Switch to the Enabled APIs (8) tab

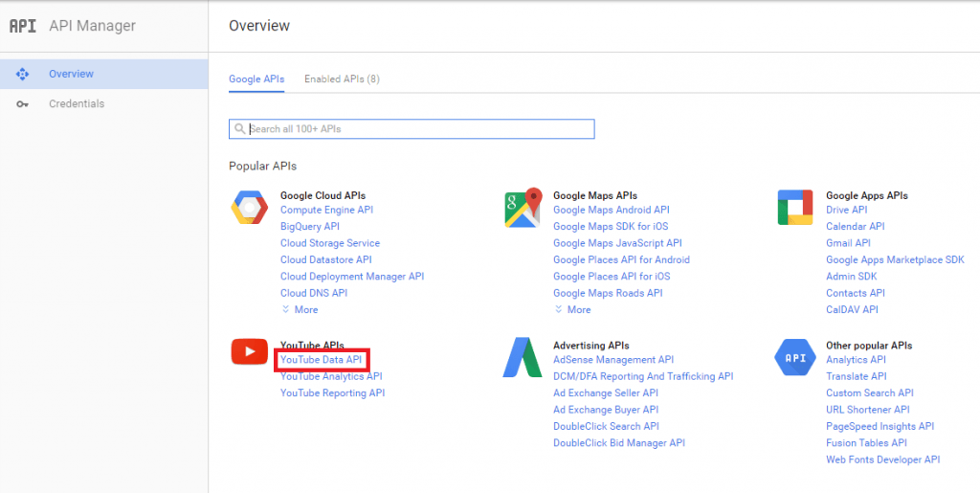point(342,79)
